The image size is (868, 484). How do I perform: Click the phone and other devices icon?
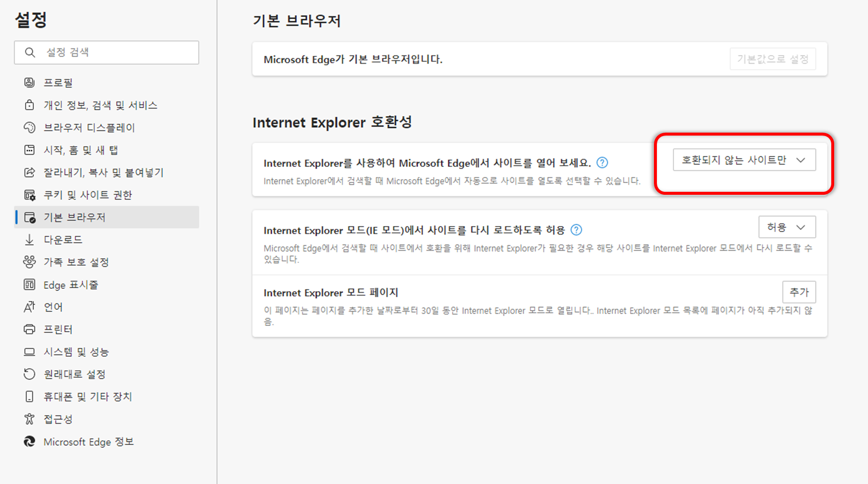tap(29, 396)
